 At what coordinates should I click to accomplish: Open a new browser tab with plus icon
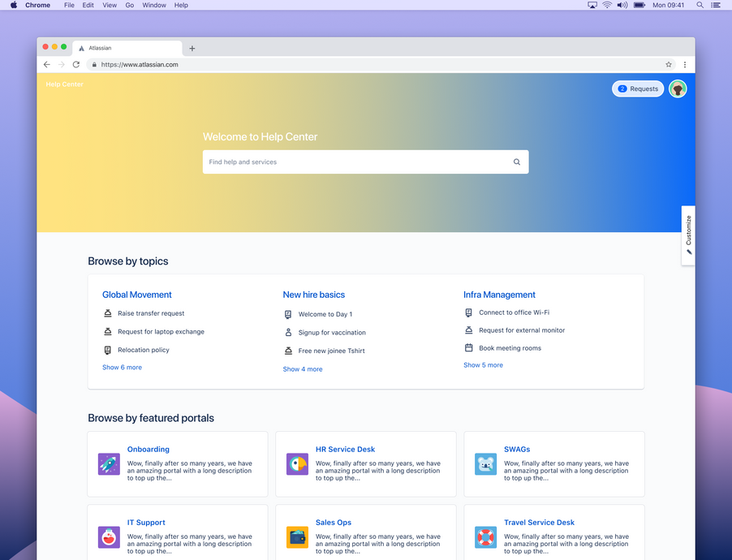coord(192,48)
